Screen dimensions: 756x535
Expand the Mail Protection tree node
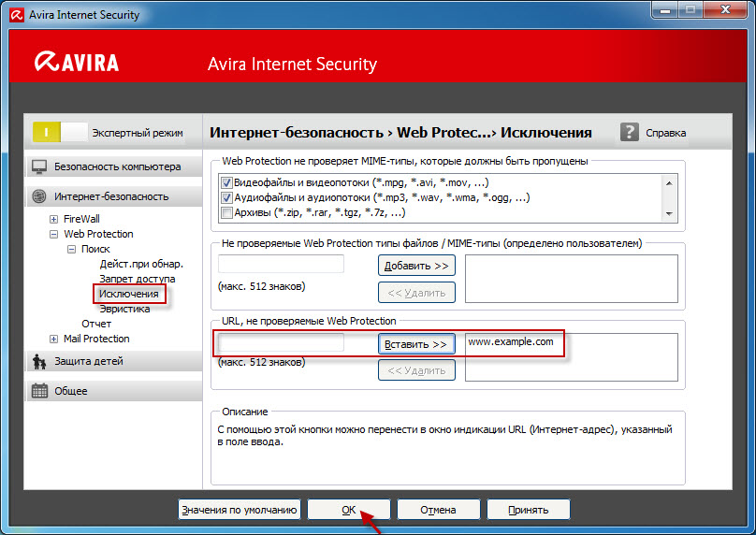pyautogui.click(x=53, y=340)
